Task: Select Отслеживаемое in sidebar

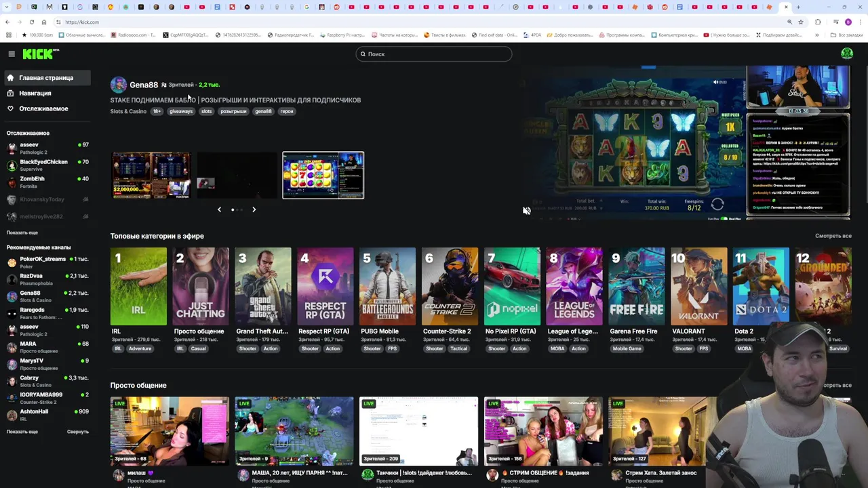Action: click(x=47, y=108)
